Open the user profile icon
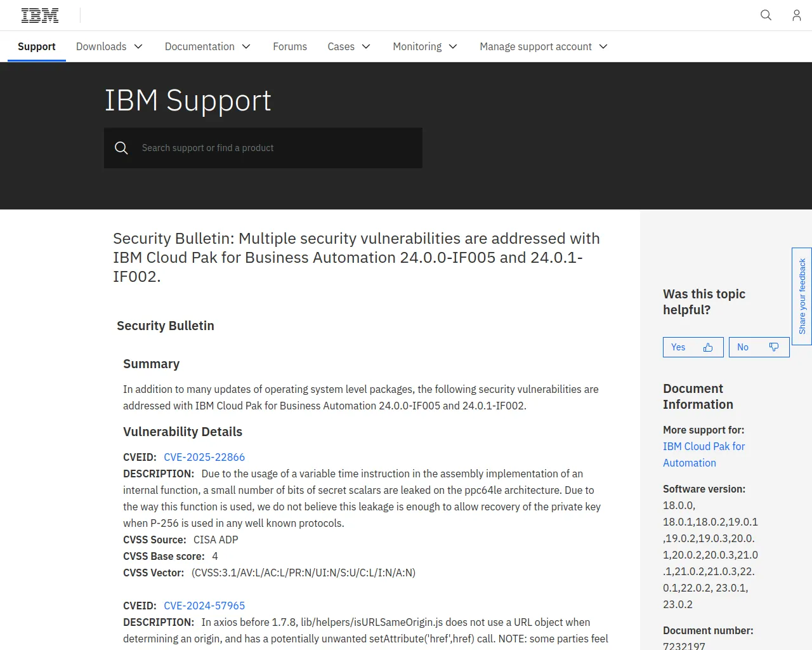 click(x=796, y=15)
